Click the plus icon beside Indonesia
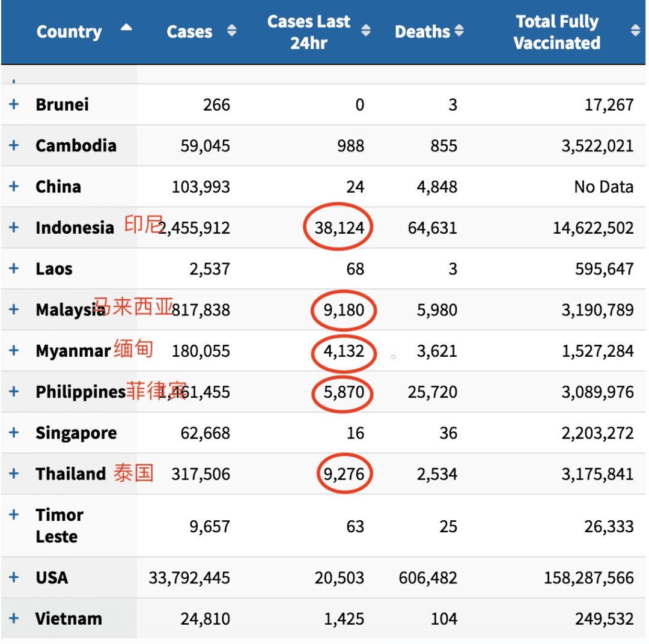Screen dimensions: 649x644 [14, 227]
